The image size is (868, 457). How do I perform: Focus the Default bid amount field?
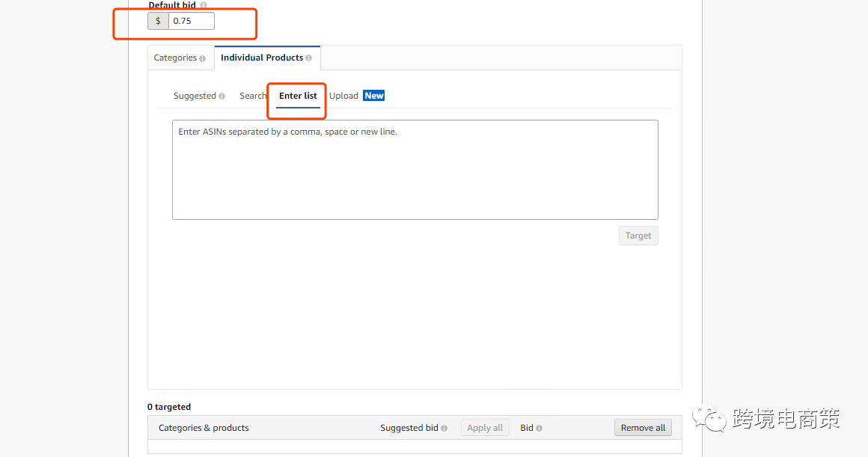pos(192,21)
